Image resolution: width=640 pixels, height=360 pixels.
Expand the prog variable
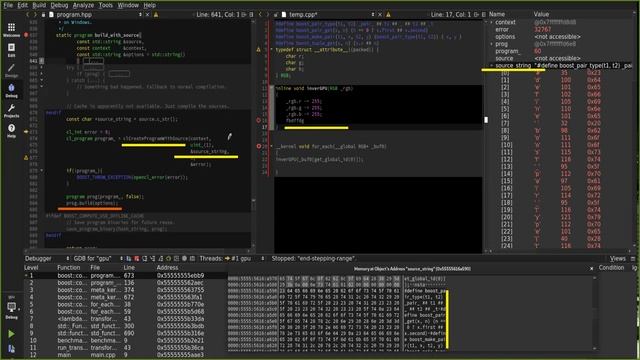[x=491, y=44]
